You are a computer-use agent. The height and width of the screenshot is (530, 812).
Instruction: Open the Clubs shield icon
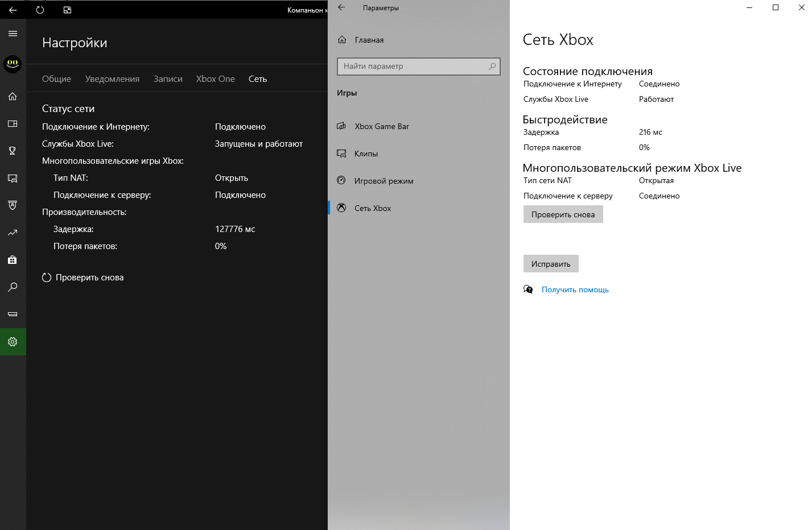click(x=13, y=205)
